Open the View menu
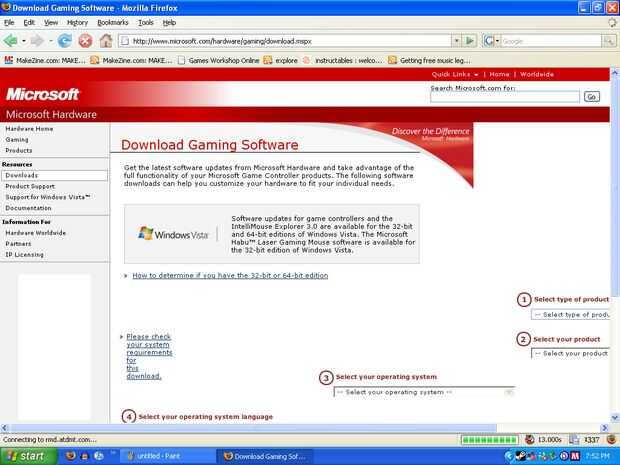Screen dimensions: 620x465 (x=51, y=23)
